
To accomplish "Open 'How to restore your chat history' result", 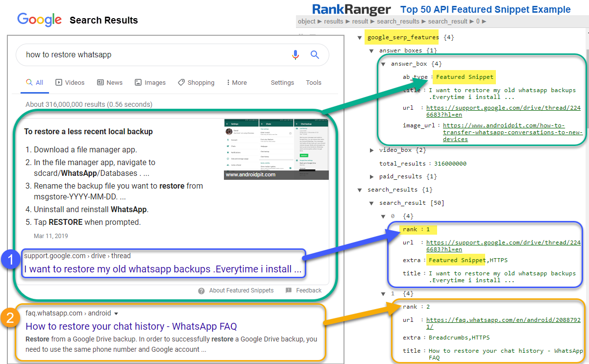I will (x=131, y=326).
